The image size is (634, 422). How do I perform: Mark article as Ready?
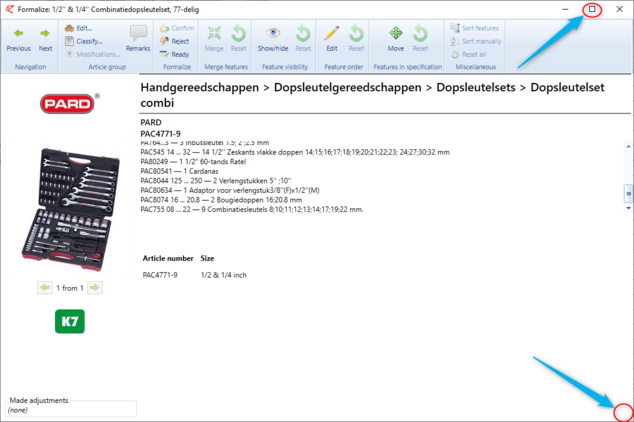point(175,54)
